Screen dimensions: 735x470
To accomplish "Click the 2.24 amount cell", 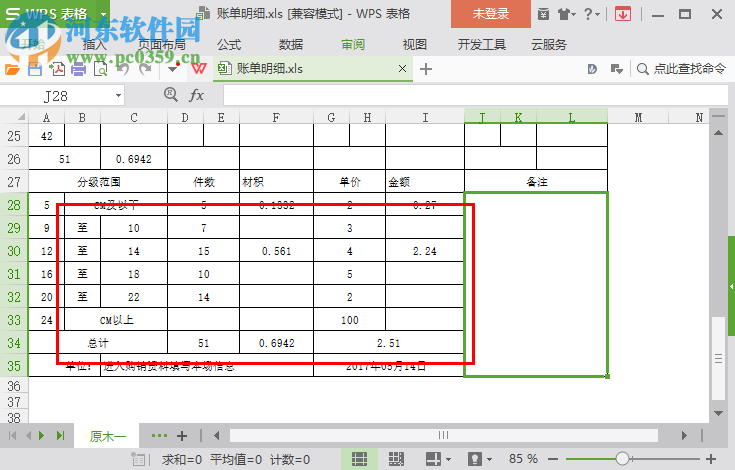I will [x=425, y=251].
